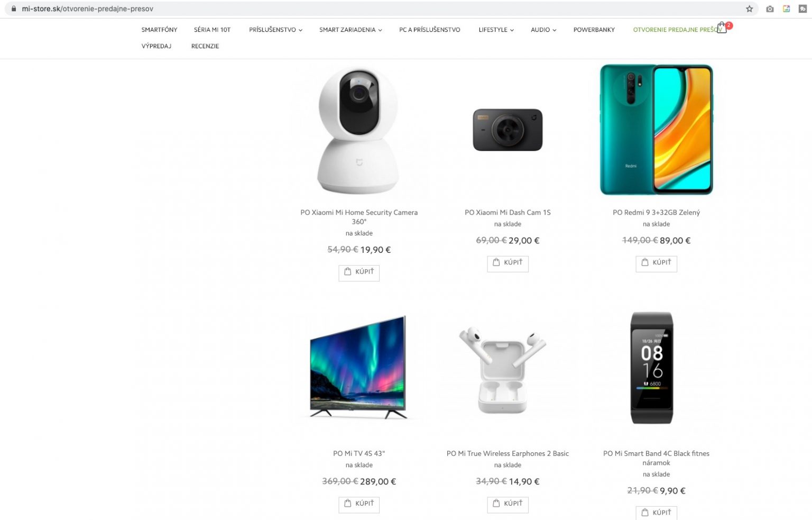This screenshot has height=520, width=812.
Task: Open the shopping cart icon
Action: tap(722, 29)
